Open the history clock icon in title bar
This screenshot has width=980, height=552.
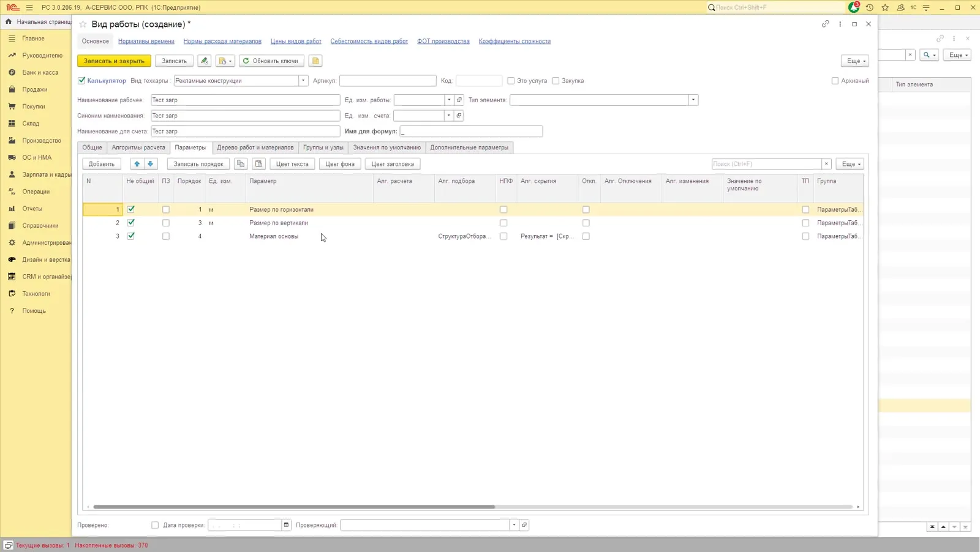point(869,7)
